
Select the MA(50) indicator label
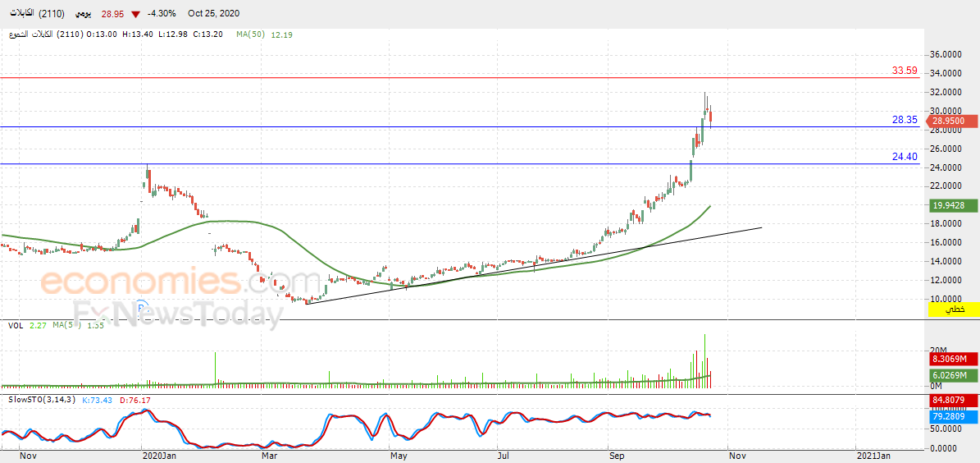[x=252, y=34]
